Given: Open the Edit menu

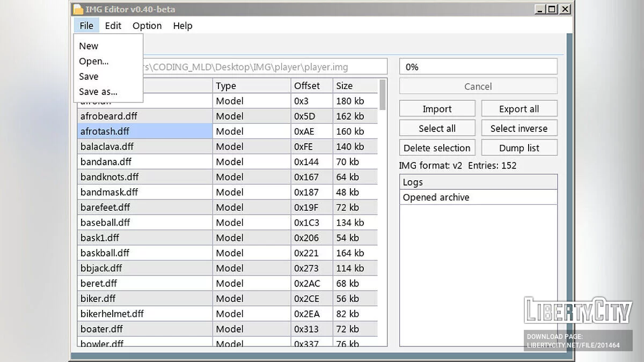Looking at the screenshot, I should coord(113,26).
